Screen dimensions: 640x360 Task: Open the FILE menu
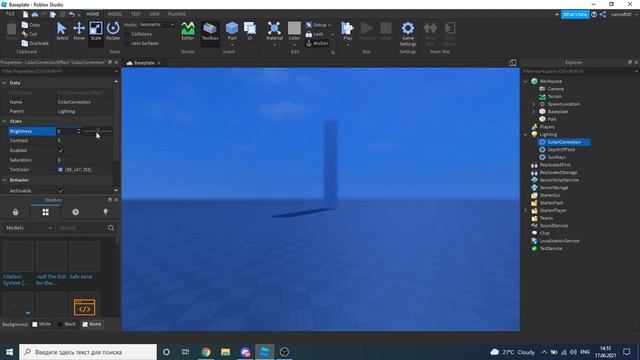(x=10, y=14)
